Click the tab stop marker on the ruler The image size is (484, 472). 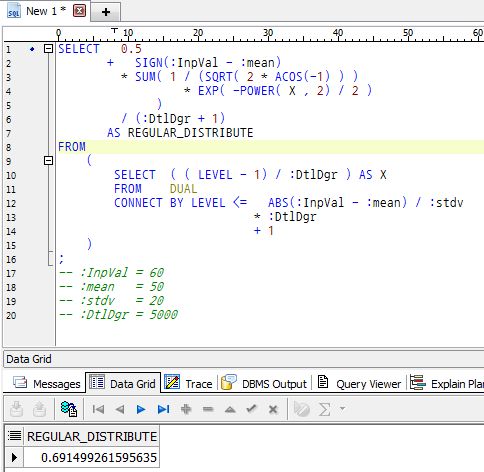click(114, 31)
